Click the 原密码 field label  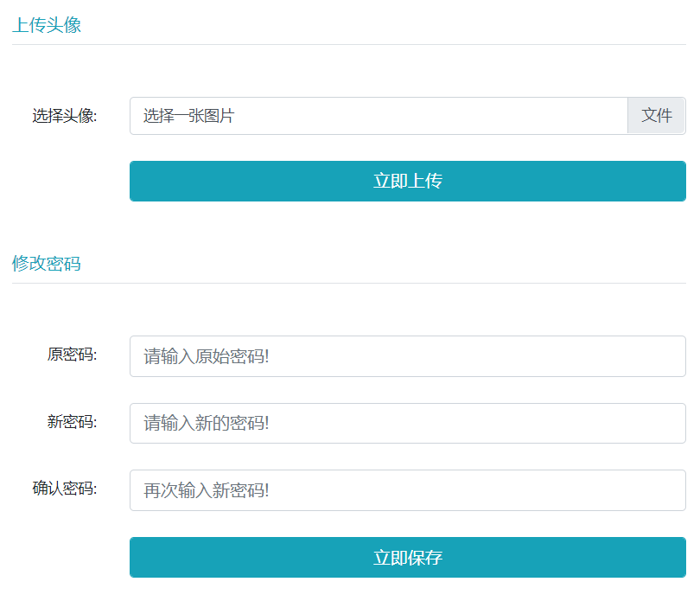pyautogui.click(x=72, y=355)
